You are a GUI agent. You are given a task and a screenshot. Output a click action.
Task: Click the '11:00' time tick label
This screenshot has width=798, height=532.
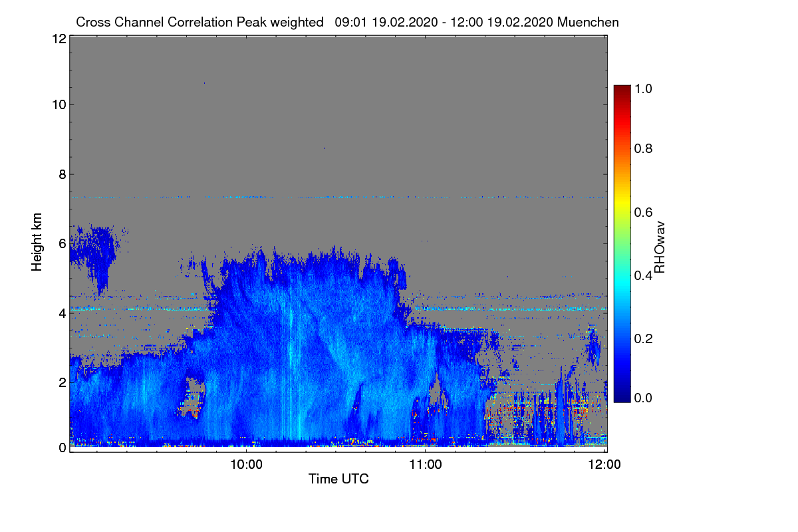pyautogui.click(x=426, y=464)
